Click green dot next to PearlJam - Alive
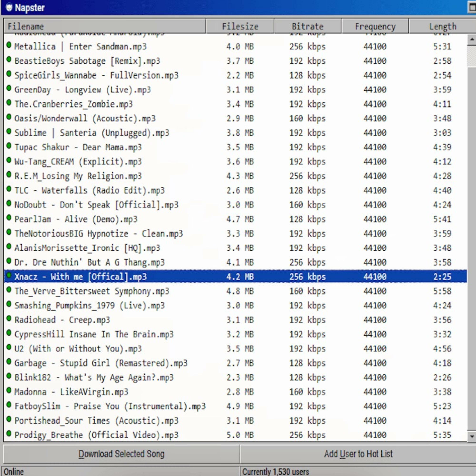 point(9,218)
